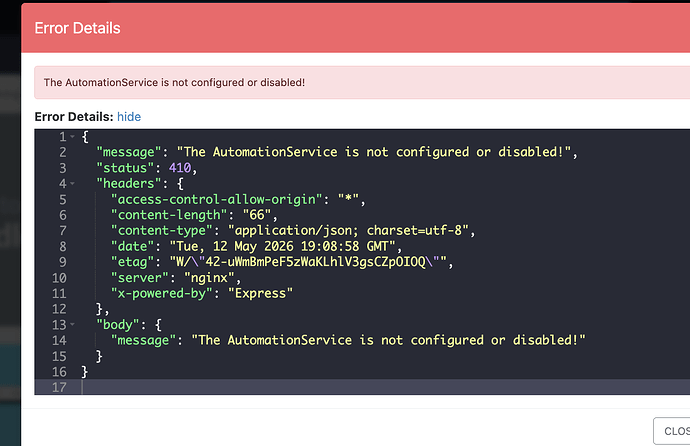Click the hide link beside Error Details
The width and height of the screenshot is (690, 446).
[129, 117]
